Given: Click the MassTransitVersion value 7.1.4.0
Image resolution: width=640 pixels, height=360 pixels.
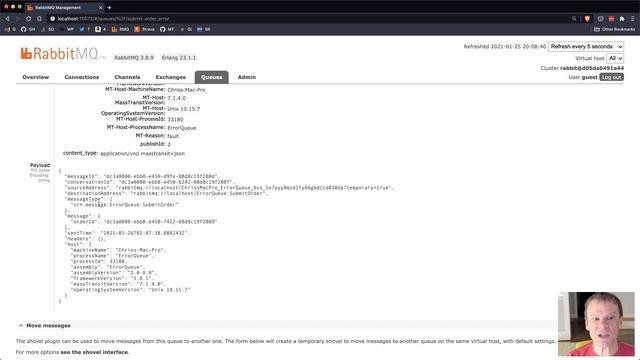Looking at the screenshot, I should [176, 98].
